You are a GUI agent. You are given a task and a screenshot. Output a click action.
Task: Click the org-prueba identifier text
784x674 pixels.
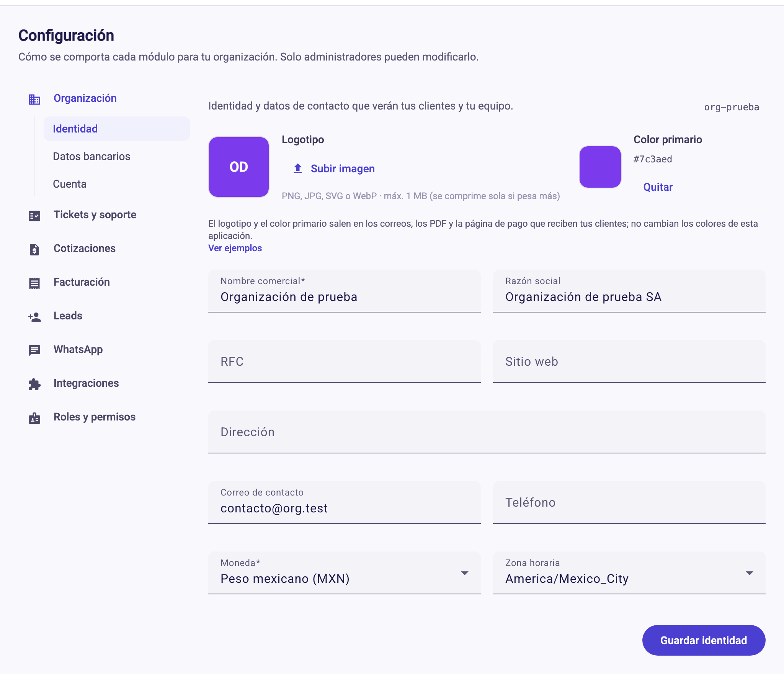coord(732,107)
